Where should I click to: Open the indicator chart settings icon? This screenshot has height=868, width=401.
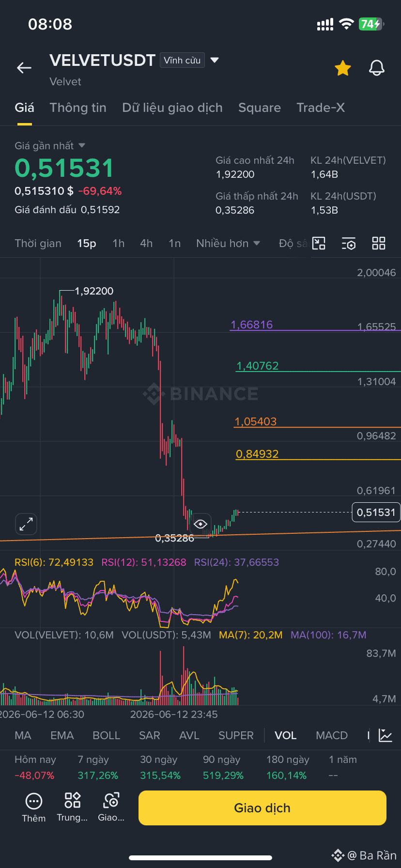386,735
